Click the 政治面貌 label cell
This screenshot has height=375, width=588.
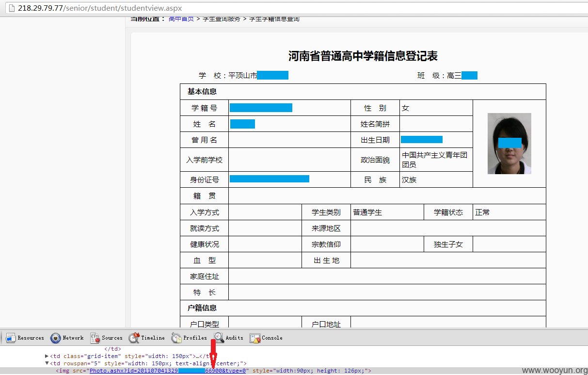375,160
